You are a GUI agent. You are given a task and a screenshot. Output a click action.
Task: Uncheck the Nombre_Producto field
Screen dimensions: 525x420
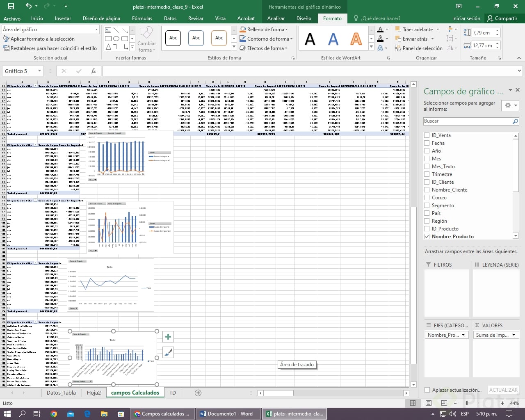click(x=427, y=237)
